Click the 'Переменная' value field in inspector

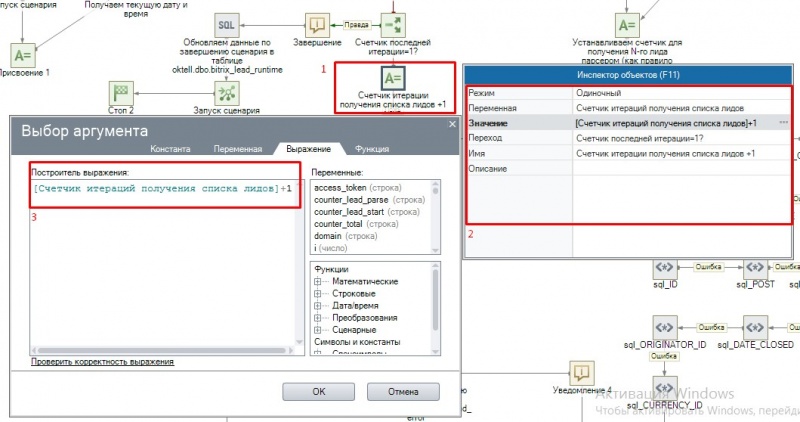682,108
